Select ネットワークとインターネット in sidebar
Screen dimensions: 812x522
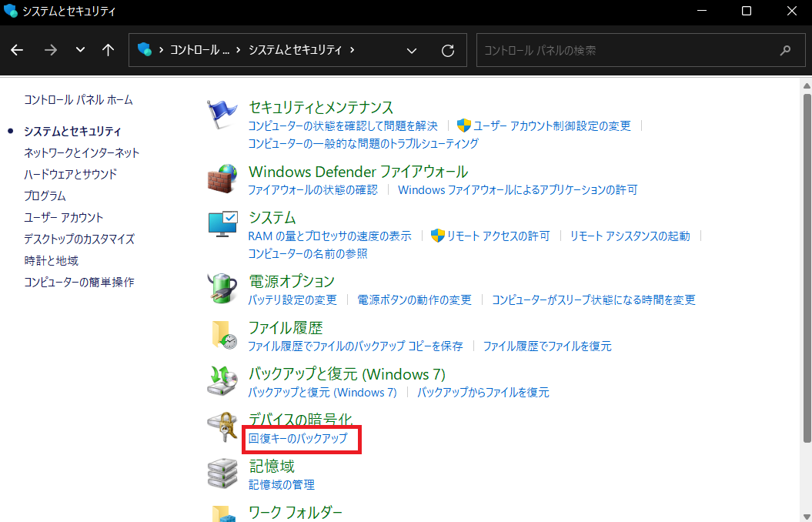click(x=82, y=152)
